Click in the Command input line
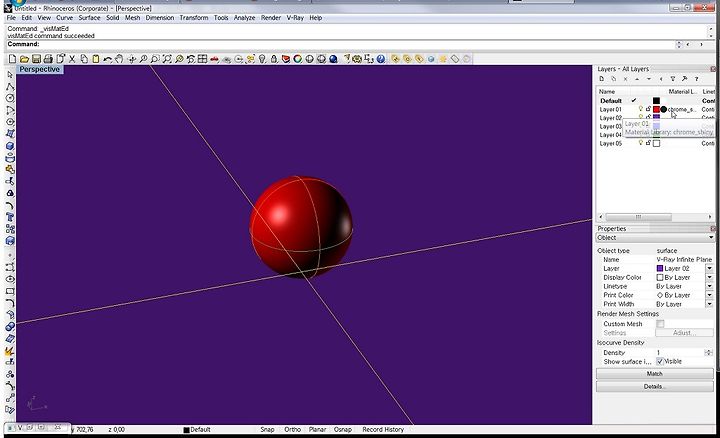 click(x=340, y=45)
